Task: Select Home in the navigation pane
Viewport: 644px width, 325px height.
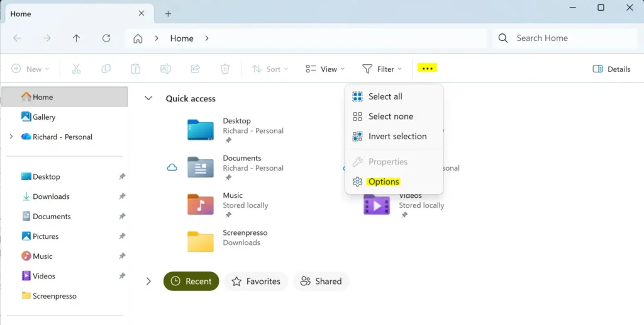Action: (65, 96)
